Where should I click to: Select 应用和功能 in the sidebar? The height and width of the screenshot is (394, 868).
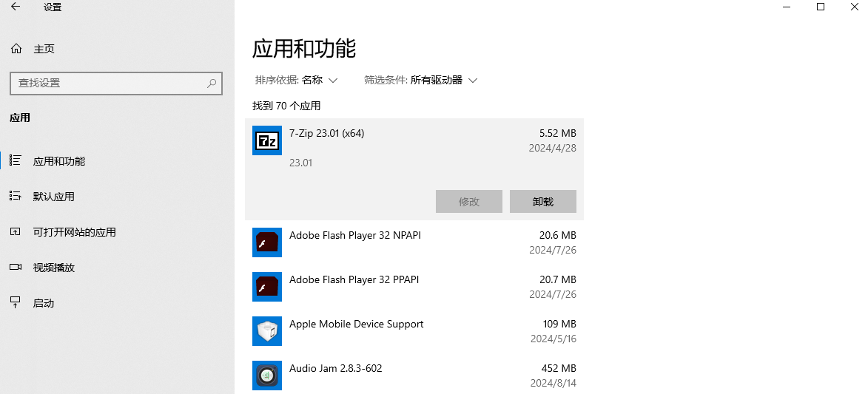(x=59, y=161)
